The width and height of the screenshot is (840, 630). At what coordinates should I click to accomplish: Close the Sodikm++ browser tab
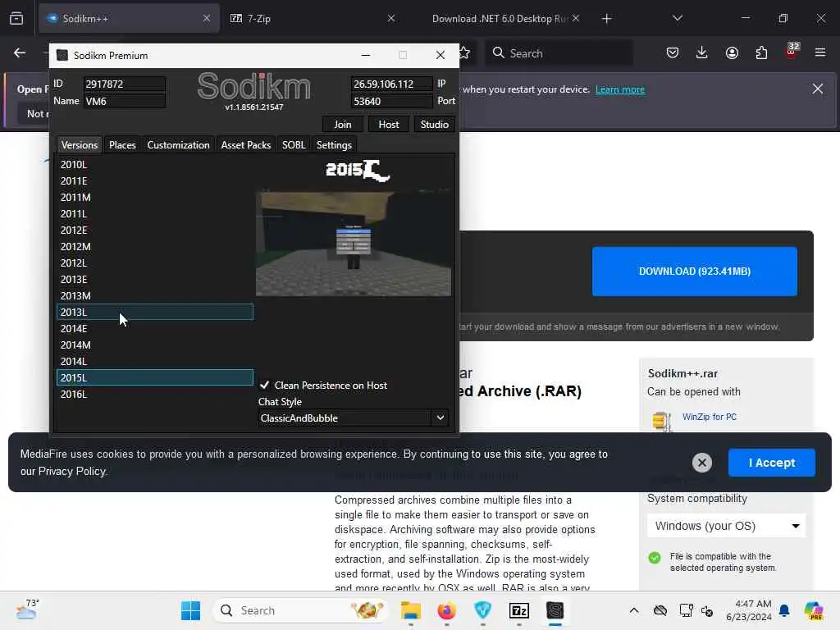tap(206, 18)
